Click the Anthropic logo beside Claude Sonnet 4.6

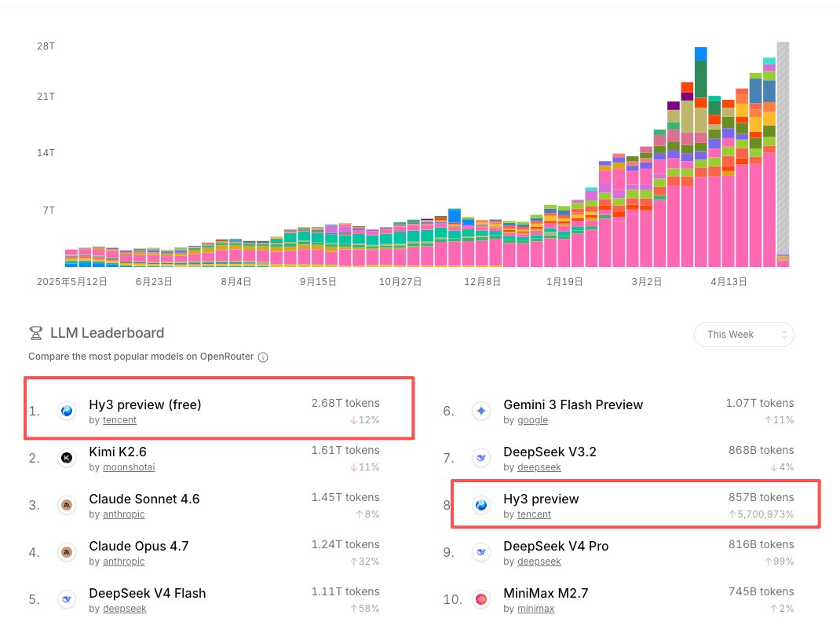tap(67, 505)
